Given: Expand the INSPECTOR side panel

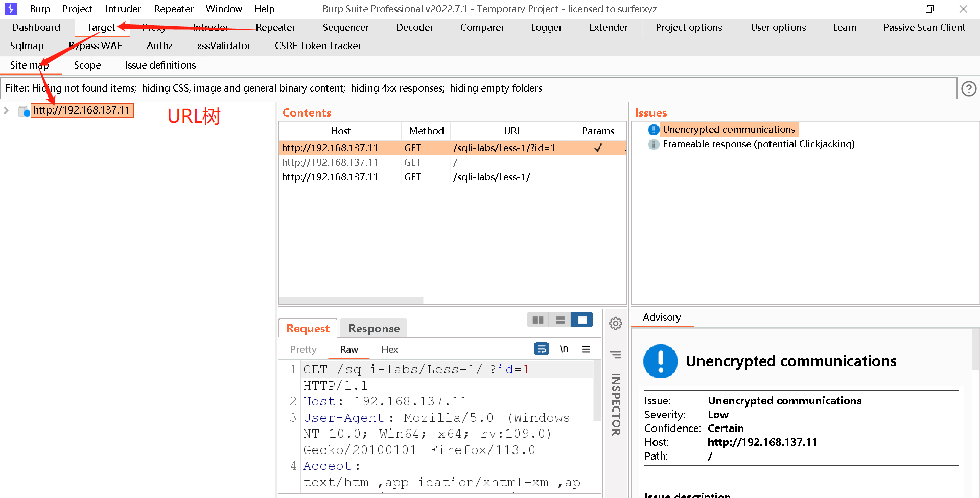Looking at the screenshot, I should [x=616, y=404].
